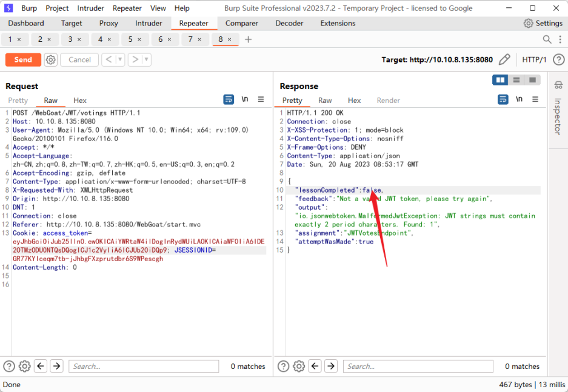The width and height of the screenshot is (568, 392).
Task: Open send options gear next to Send
Action: pos(51,60)
